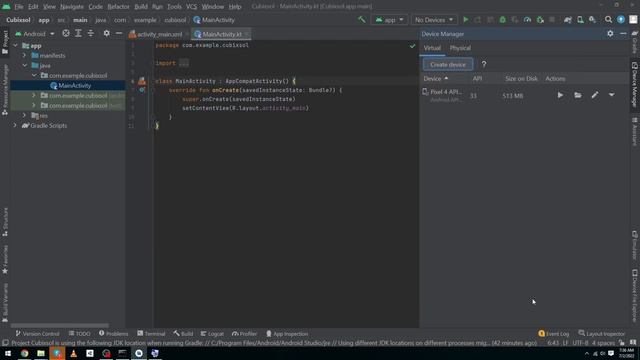The image size is (640, 360).
Task: Open the Refactor menu
Action: click(x=118, y=7)
